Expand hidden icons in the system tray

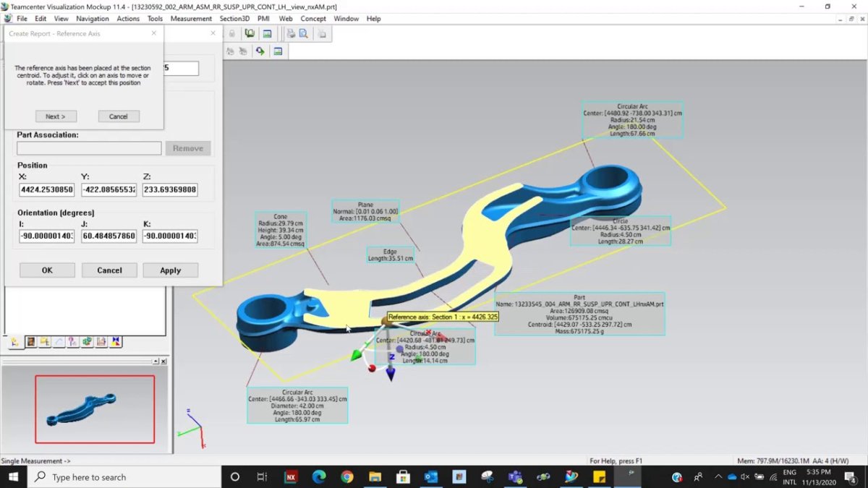pos(718,477)
